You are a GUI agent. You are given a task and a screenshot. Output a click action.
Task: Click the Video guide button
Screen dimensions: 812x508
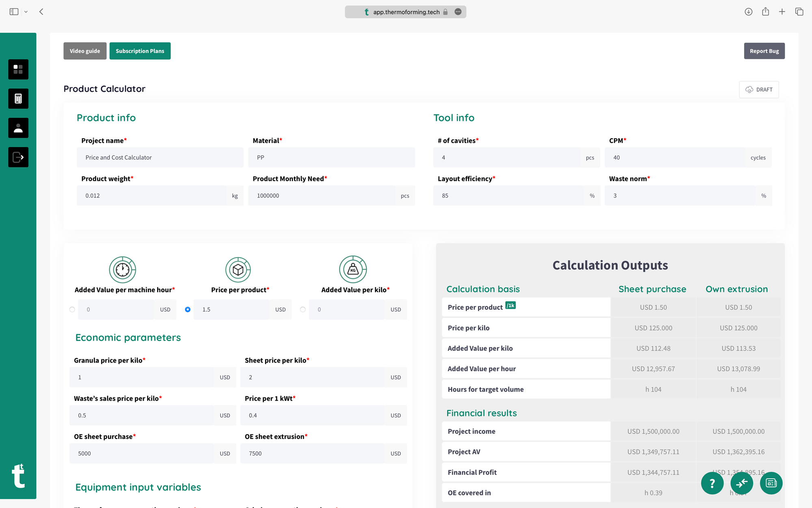click(85, 51)
